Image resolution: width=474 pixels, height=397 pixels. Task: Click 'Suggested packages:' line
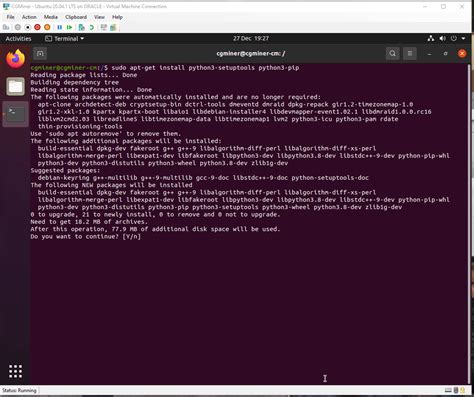coord(65,171)
